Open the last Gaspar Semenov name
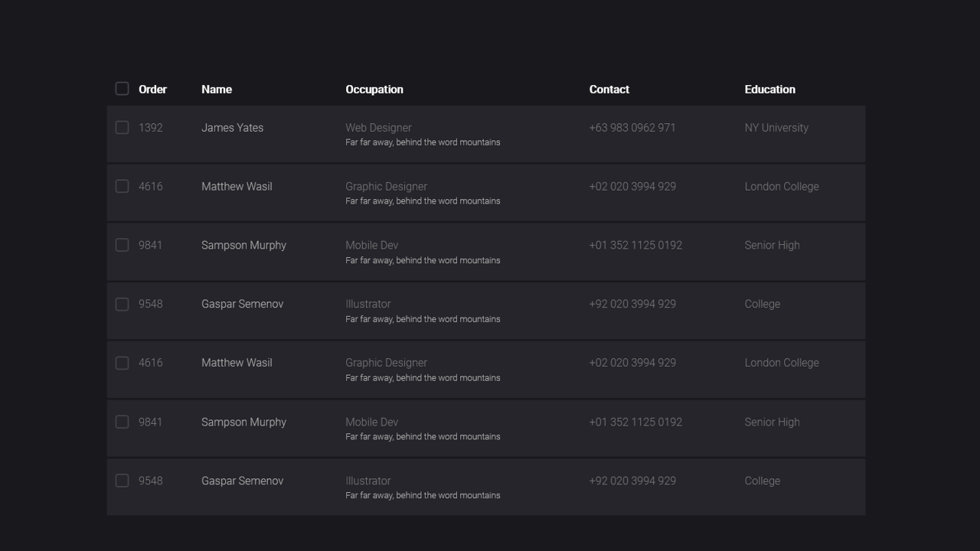The height and width of the screenshot is (551, 980). click(x=242, y=481)
